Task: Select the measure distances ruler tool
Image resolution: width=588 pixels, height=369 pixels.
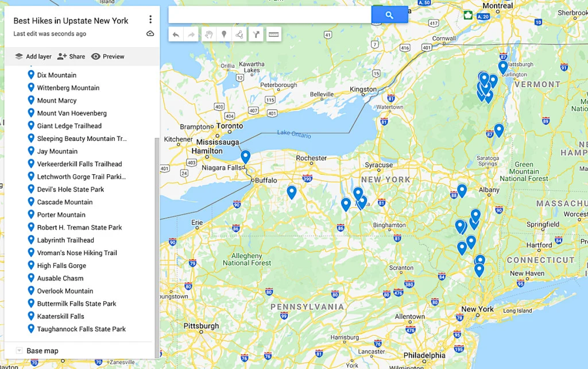Action: [274, 34]
